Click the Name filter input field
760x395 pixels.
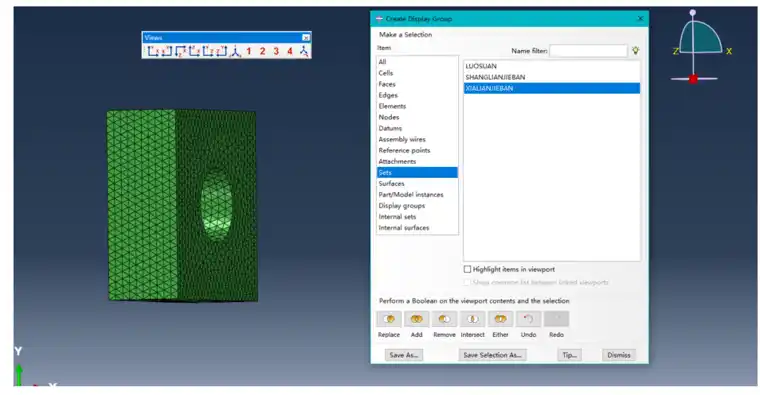tap(588, 50)
